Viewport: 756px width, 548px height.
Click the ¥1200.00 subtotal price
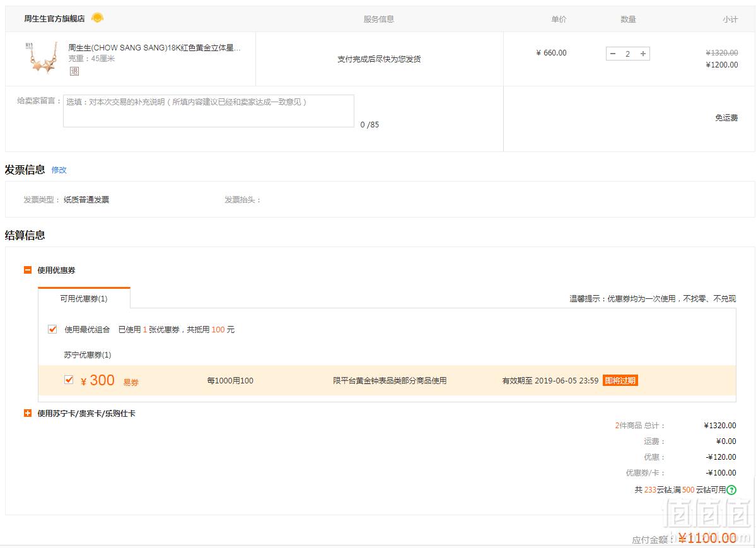pos(722,65)
